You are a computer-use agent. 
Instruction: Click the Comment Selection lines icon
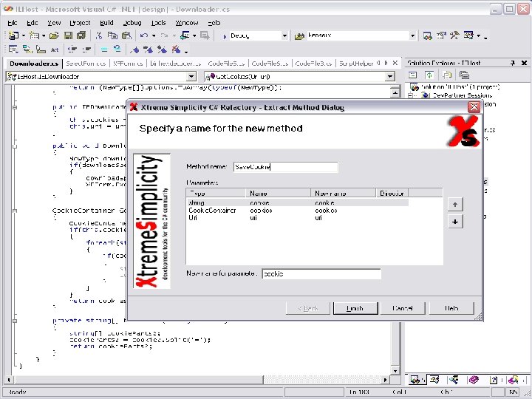pos(104,50)
